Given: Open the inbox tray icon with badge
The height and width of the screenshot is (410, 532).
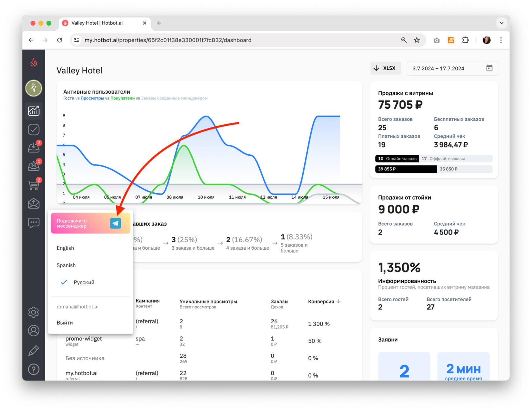Looking at the screenshot, I should (x=34, y=147).
